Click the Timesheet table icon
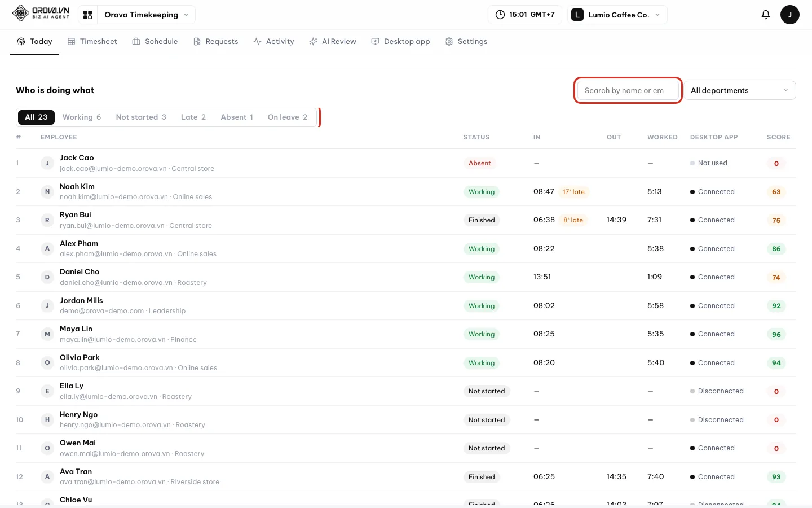The height and width of the screenshot is (508, 812). point(72,41)
